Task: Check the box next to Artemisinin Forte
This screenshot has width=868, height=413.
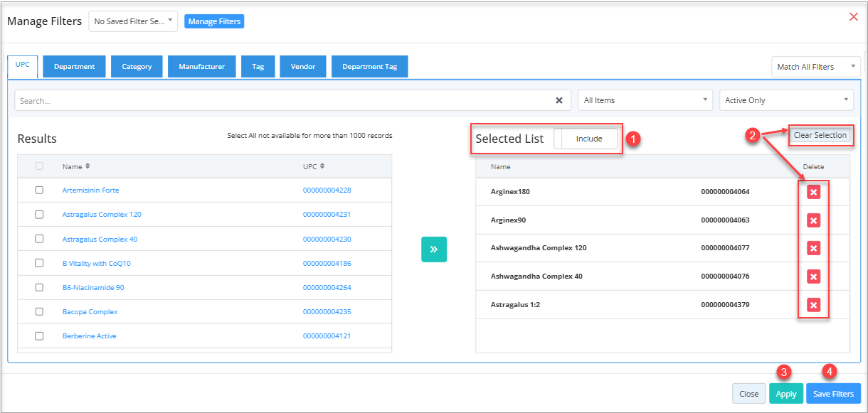Action: pyautogui.click(x=39, y=190)
